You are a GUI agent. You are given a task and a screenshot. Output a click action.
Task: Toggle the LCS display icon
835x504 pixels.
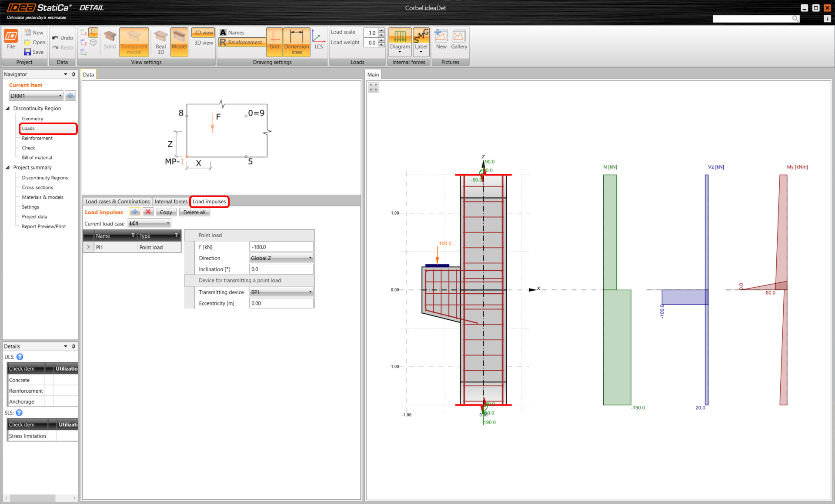[x=319, y=40]
